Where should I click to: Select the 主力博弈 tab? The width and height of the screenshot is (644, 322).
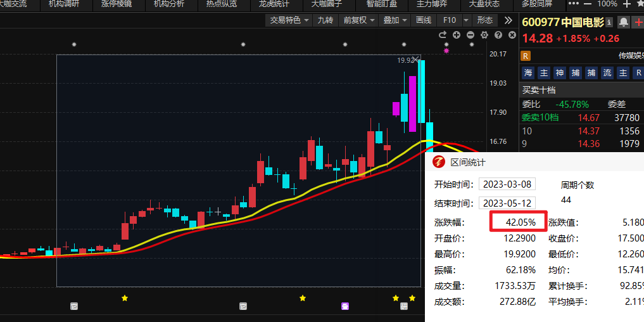click(432, 4)
